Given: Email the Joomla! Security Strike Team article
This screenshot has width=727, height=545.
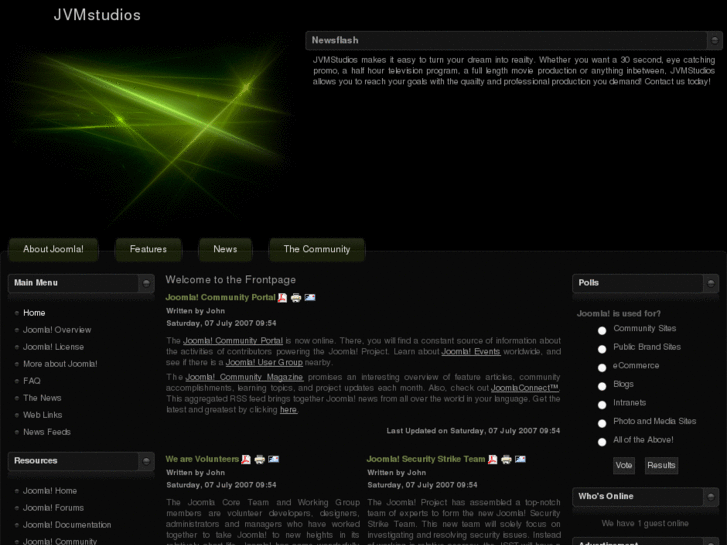Looking at the screenshot, I should (520, 459).
